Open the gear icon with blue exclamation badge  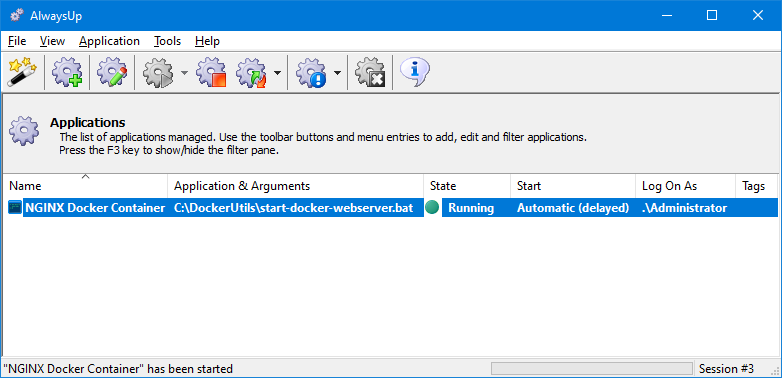pyautogui.click(x=311, y=72)
